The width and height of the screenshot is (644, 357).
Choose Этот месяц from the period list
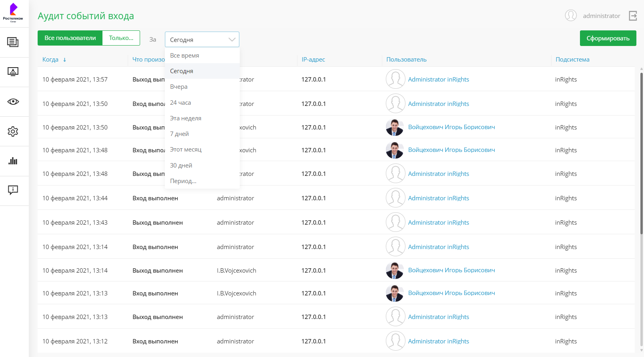(x=202, y=150)
